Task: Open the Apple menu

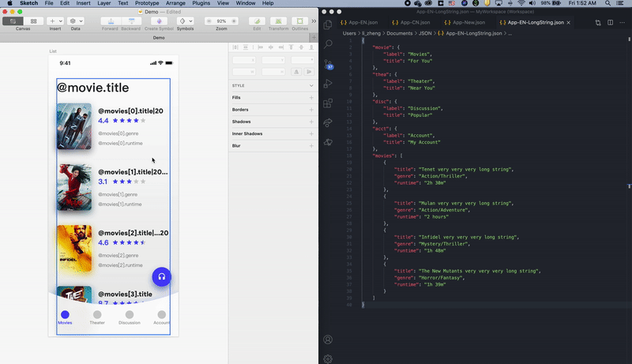Action: coord(9,3)
